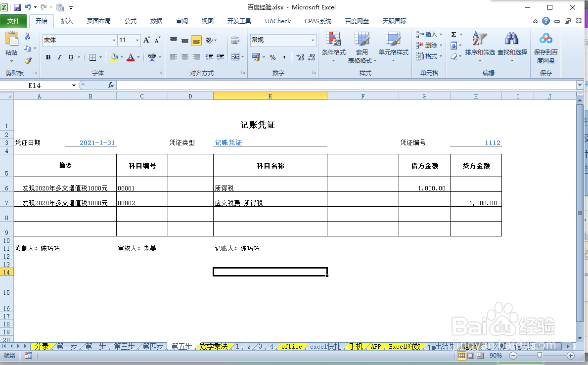Open the 文件 File tab
This screenshot has height=365, width=588.
pos(13,21)
